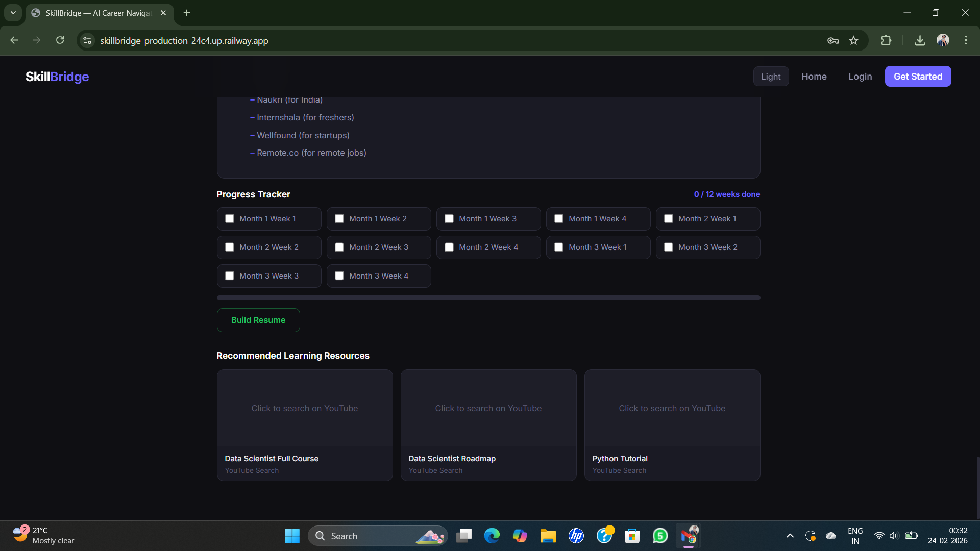Open the Login nav item
This screenshot has width=980, height=551.
tap(860, 77)
